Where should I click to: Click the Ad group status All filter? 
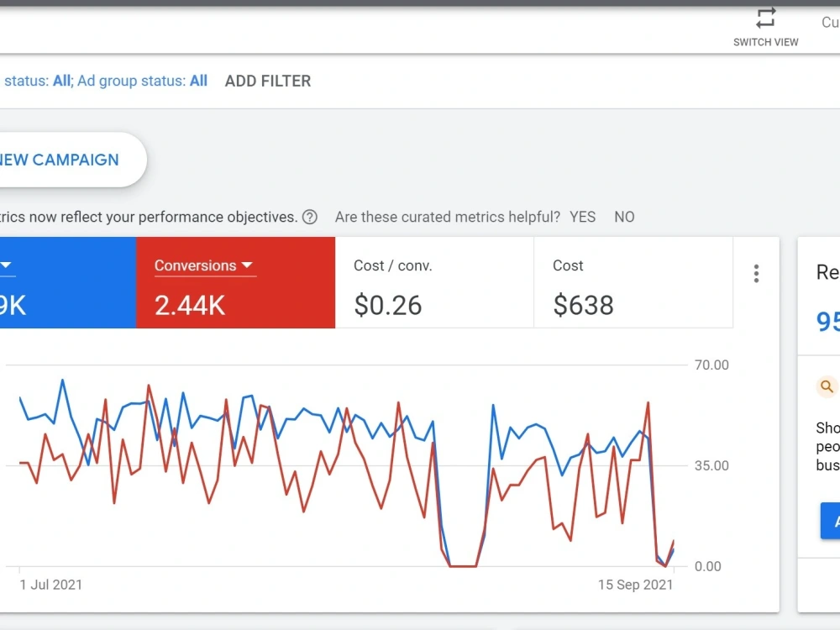pyautogui.click(x=143, y=81)
